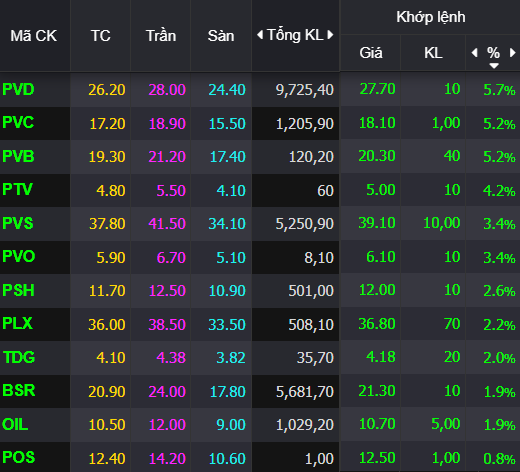Open the PVC stock symbol

tap(18, 122)
